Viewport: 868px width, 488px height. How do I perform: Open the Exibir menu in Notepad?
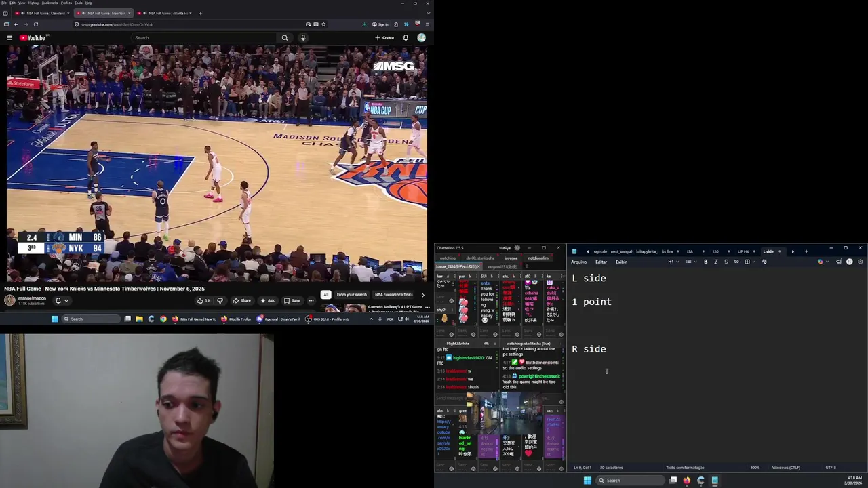tap(621, 262)
